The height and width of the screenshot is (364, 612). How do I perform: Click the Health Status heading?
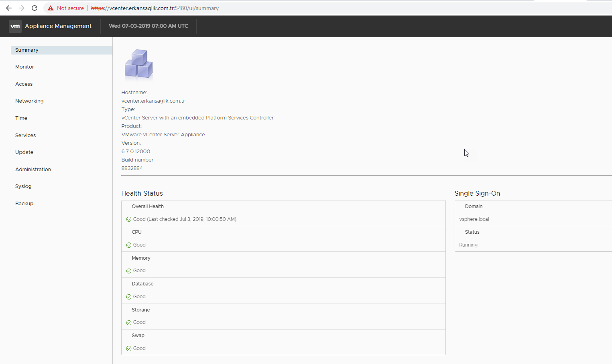tap(142, 193)
